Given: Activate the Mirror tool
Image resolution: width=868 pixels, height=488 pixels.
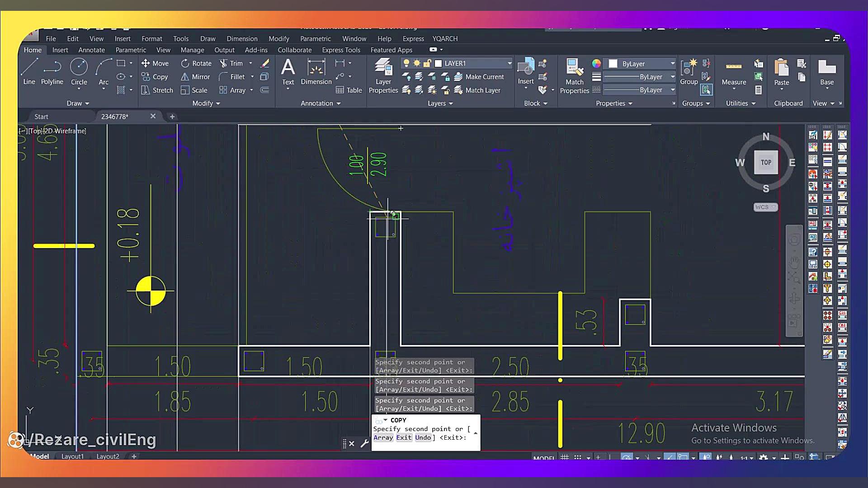Looking at the screenshot, I should [195, 77].
